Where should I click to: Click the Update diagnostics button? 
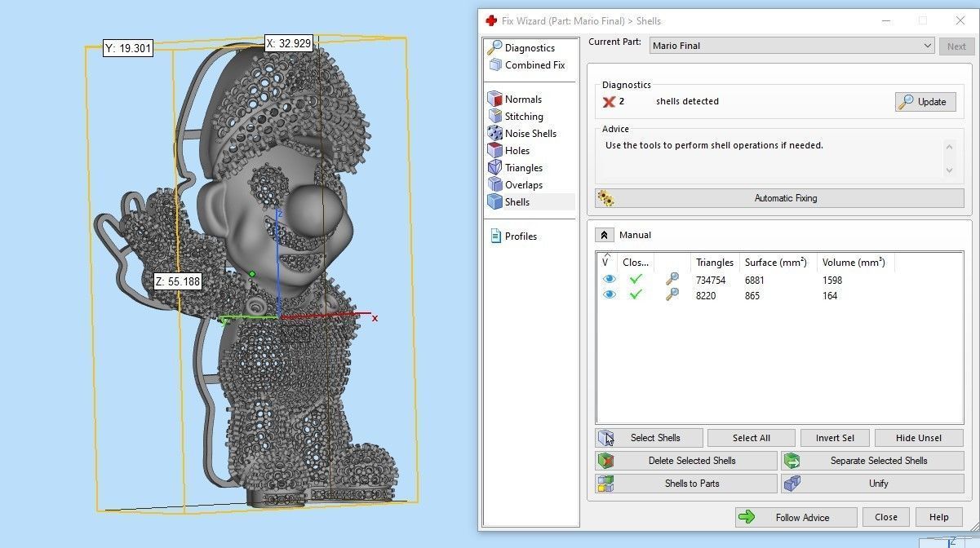point(925,102)
